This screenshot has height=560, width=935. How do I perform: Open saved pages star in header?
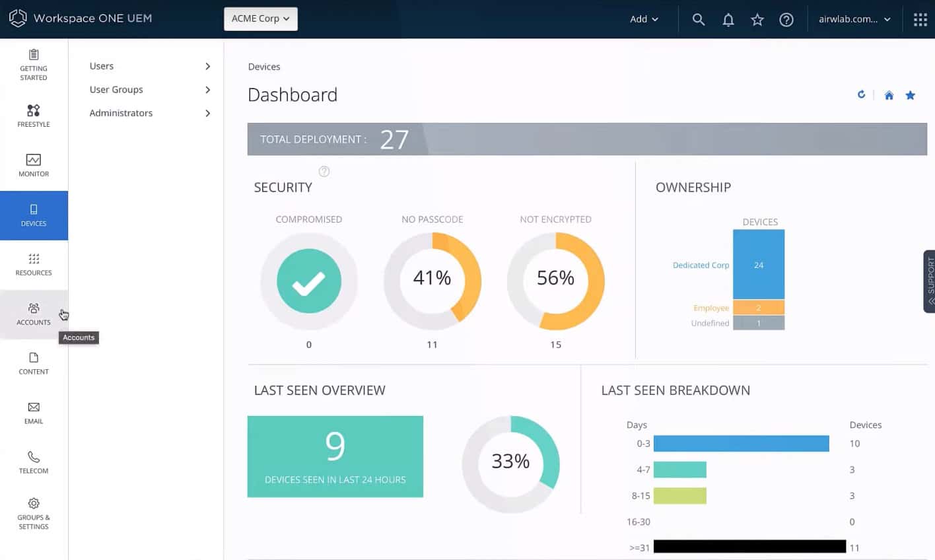[757, 19]
